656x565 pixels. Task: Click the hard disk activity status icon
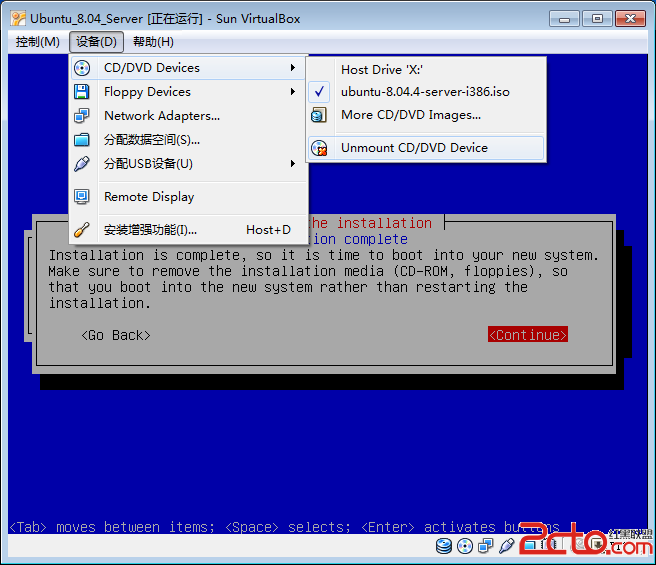point(444,546)
